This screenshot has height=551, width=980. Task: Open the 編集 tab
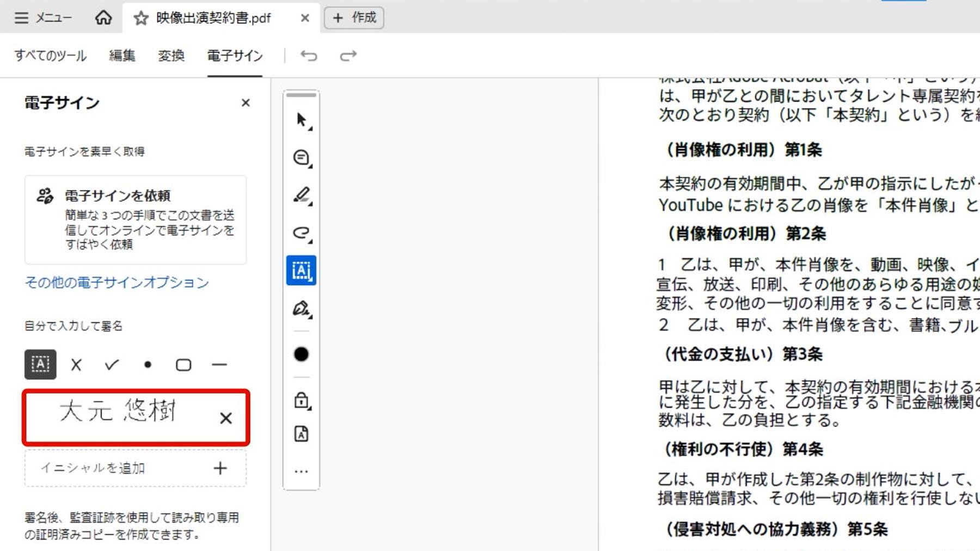(x=122, y=56)
